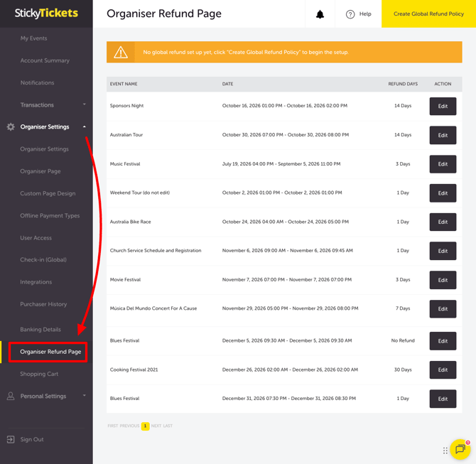The image size is (476, 464).
Task: Open Shopping Cart settings
Action: pos(39,374)
